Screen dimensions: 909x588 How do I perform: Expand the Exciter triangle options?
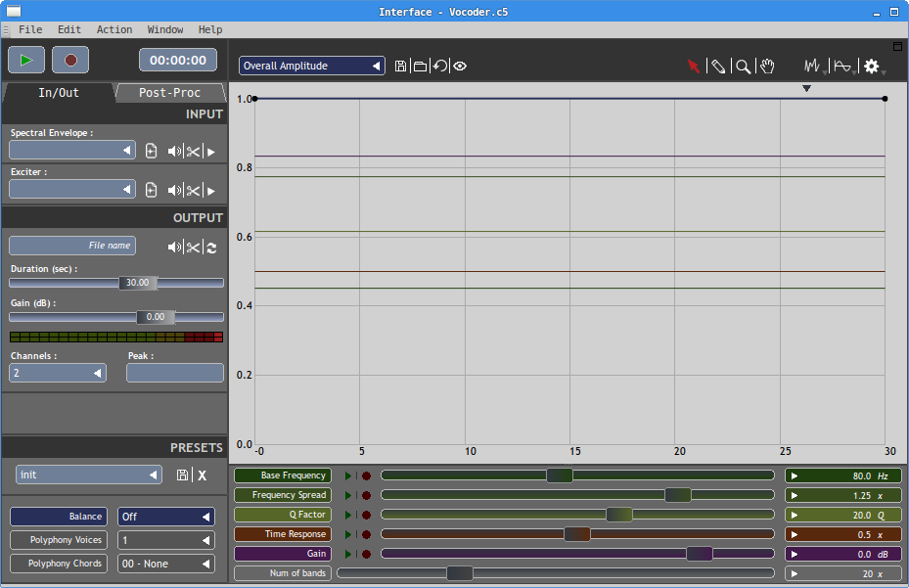(x=211, y=191)
